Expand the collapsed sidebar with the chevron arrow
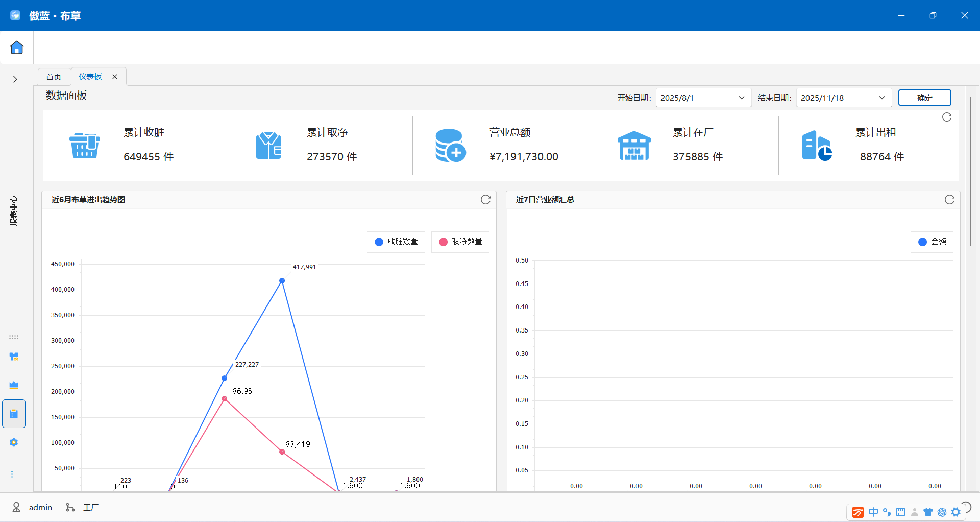 14,79
